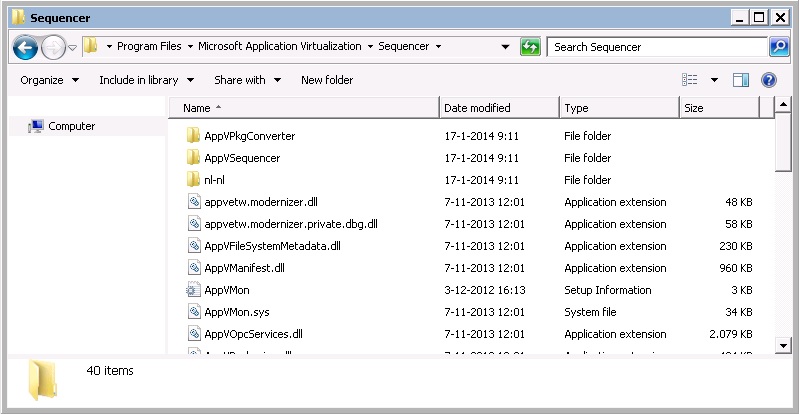This screenshot has width=799, height=414.
Task: Select Computer in the navigation pane
Action: tap(71, 126)
